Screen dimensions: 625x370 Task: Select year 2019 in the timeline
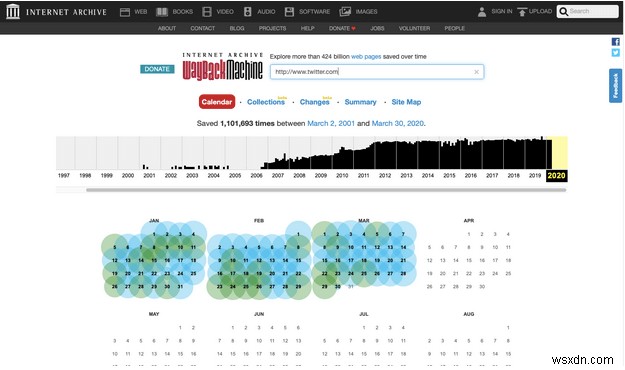pos(535,175)
